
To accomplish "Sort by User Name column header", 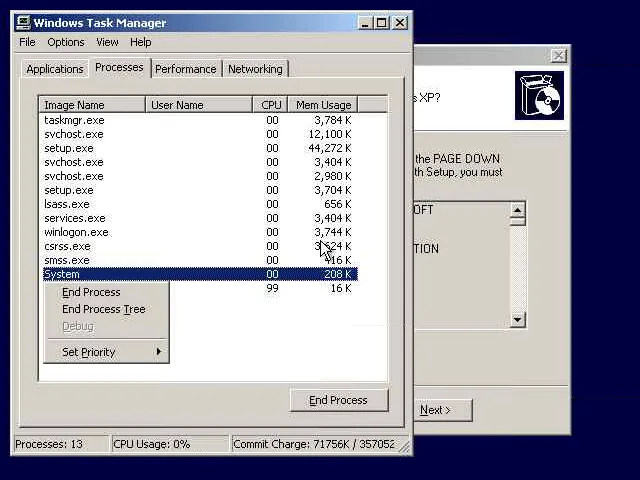I will [199, 105].
